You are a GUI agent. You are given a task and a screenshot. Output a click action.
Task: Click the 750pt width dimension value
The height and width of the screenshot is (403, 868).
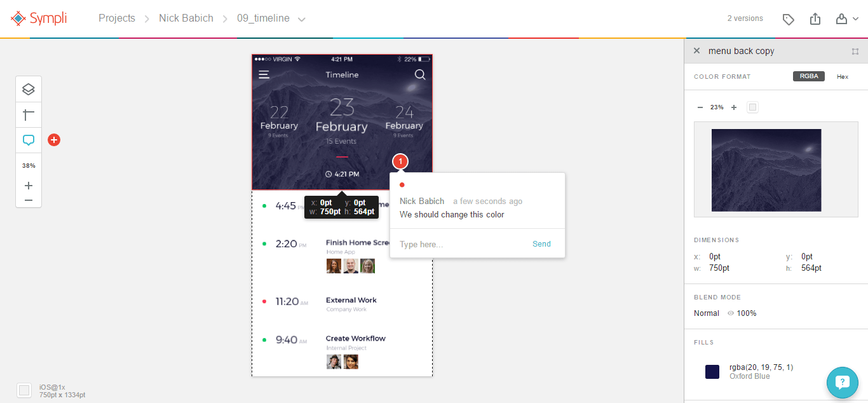coord(719,268)
